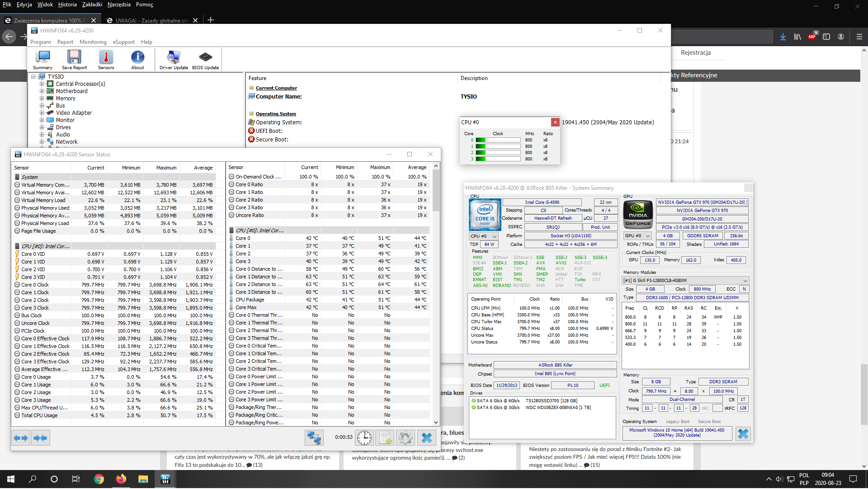Image resolution: width=868 pixels, height=489 pixels.
Task: Close System Summary with bottom blue X
Action: tap(743, 434)
